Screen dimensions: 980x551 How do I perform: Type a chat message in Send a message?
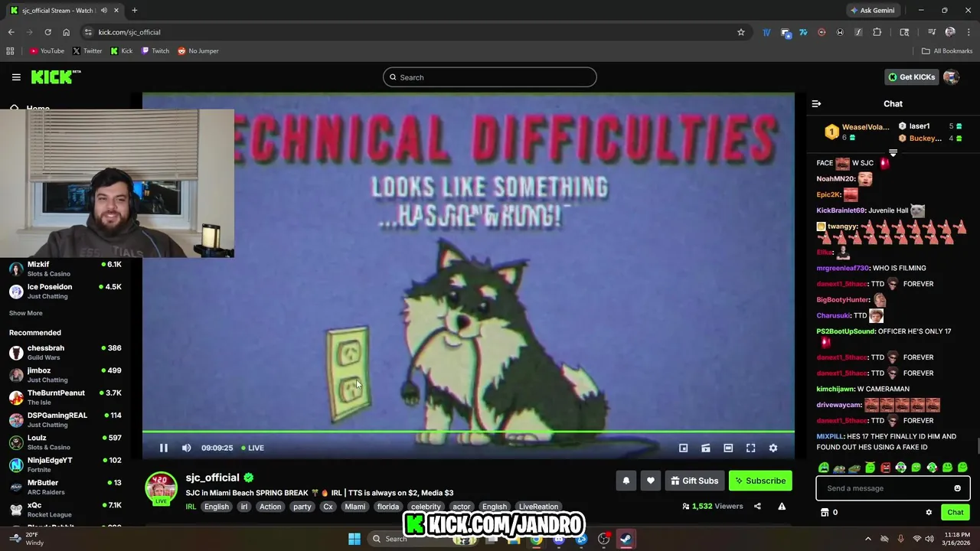point(884,488)
